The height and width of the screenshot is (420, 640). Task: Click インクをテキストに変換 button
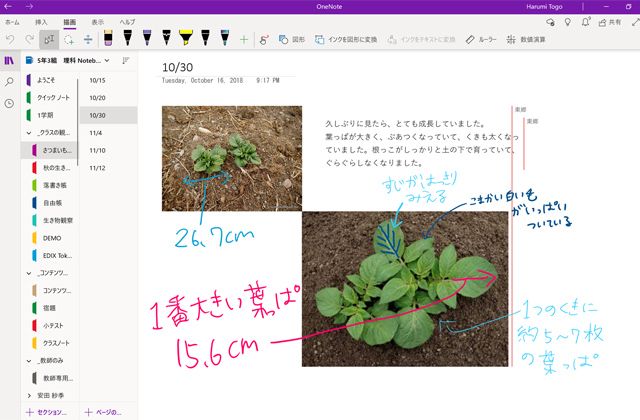click(421, 40)
